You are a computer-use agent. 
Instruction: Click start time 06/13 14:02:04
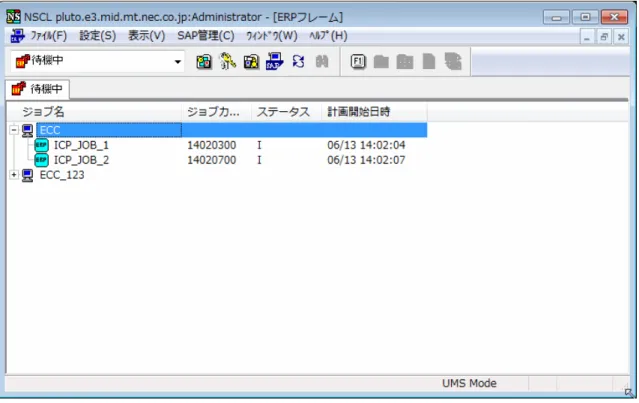pos(366,145)
